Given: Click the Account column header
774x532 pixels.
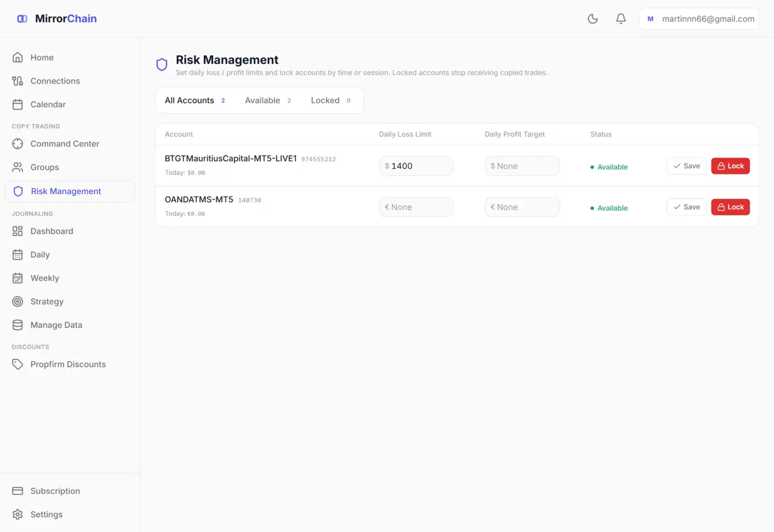Looking at the screenshot, I should pos(179,134).
